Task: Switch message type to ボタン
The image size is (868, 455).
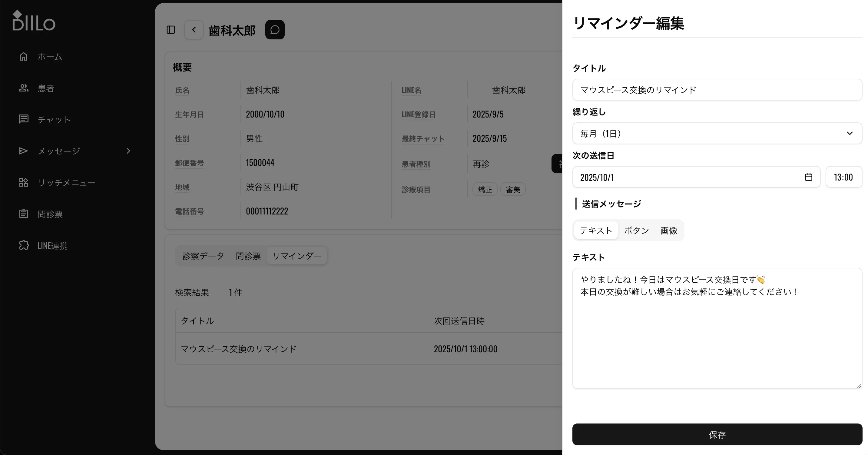Action: tap(636, 231)
